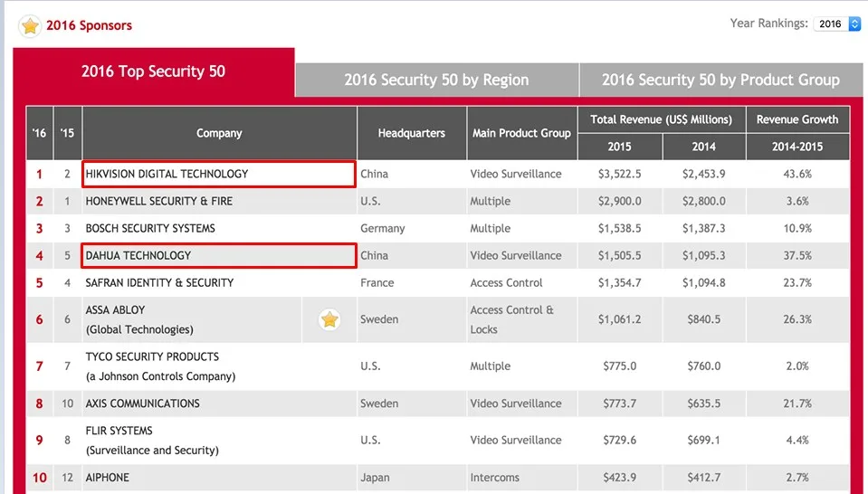Click Germany in the Bosch row

(383, 228)
